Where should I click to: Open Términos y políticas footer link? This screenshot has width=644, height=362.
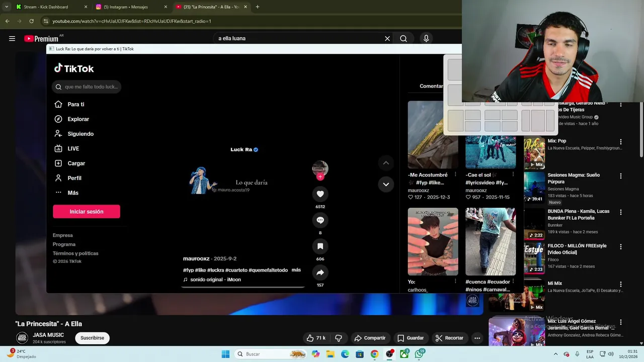point(75,253)
